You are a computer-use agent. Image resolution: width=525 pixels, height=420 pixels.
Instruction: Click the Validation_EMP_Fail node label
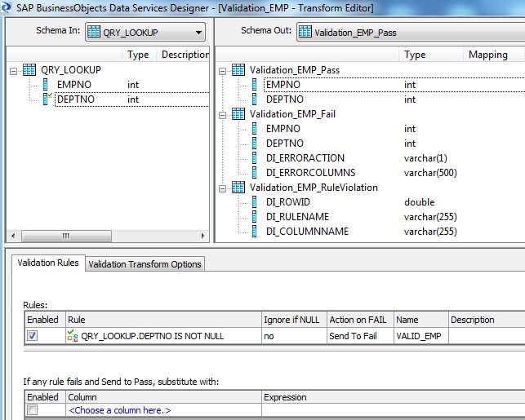(x=292, y=114)
